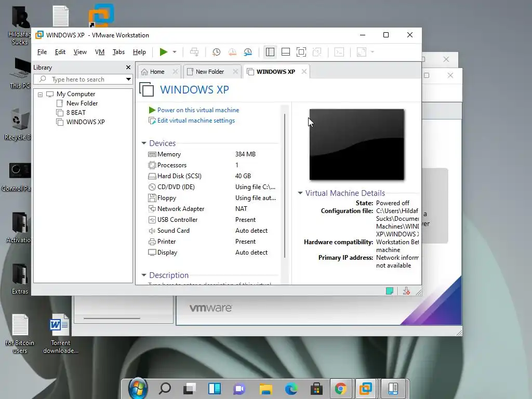
Task: Click Power on this virtual machine link
Action: coord(198,110)
